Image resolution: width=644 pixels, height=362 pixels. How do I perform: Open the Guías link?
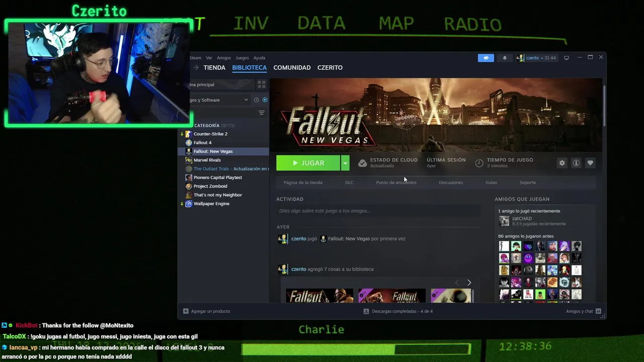[491, 183]
